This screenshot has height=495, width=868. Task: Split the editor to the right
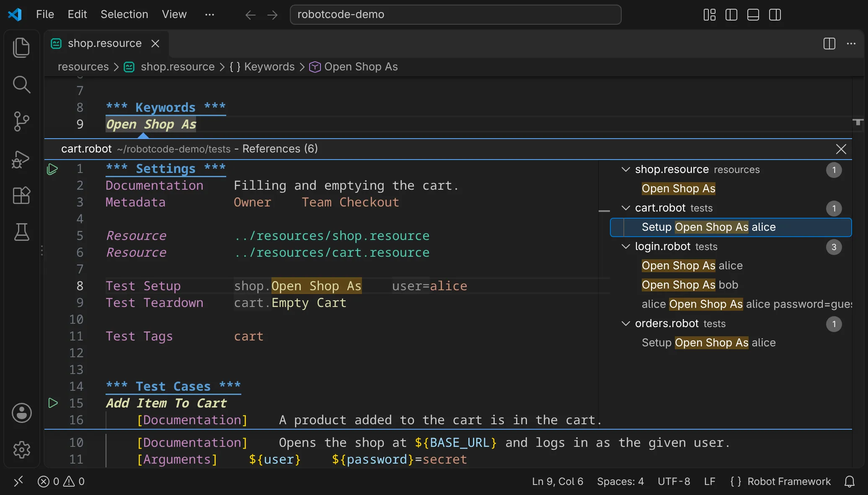(829, 44)
